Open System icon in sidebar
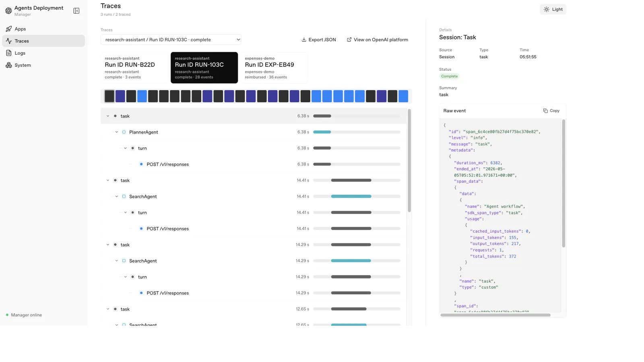 [9, 65]
